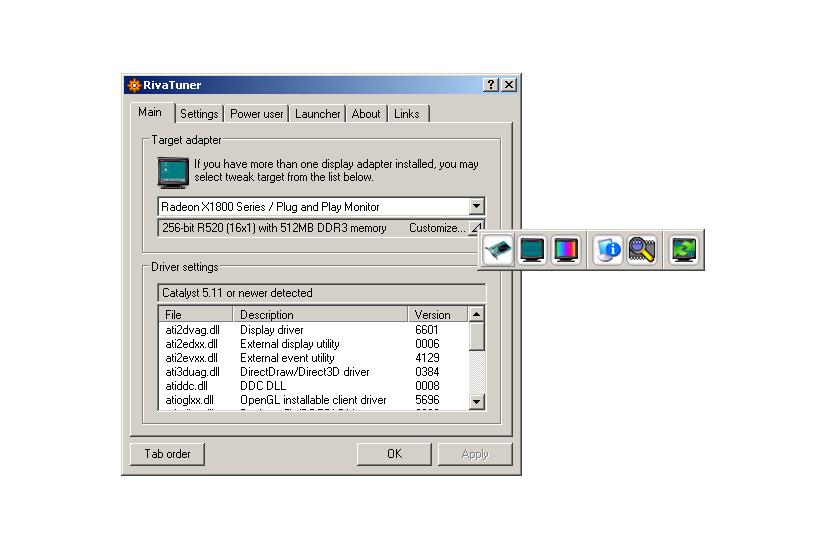Select the ati2evxx.dll file entry
Viewport: 840px width, 552px height.
[191, 358]
